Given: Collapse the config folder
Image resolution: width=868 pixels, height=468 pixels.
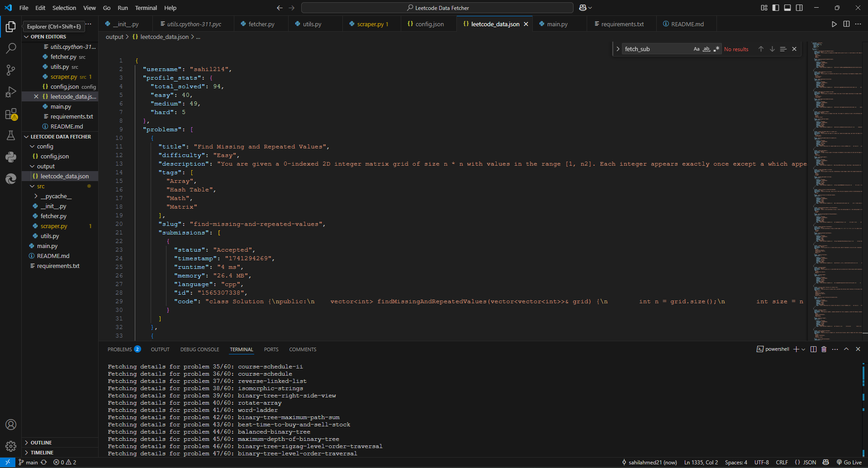Looking at the screenshot, I should (60, 147).
